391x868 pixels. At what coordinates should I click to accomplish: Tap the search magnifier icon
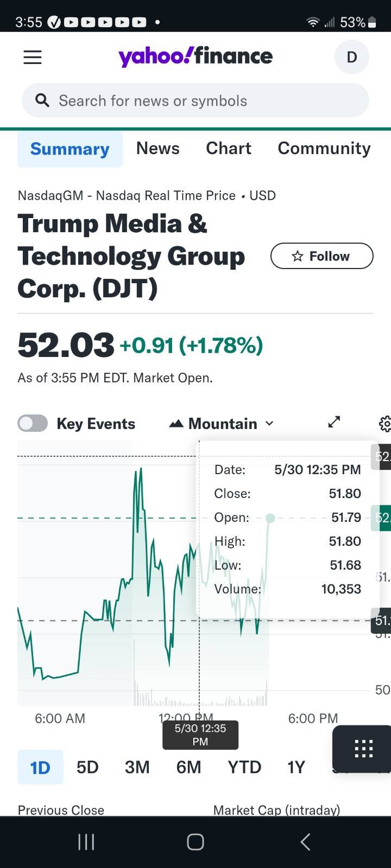coord(42,100)
